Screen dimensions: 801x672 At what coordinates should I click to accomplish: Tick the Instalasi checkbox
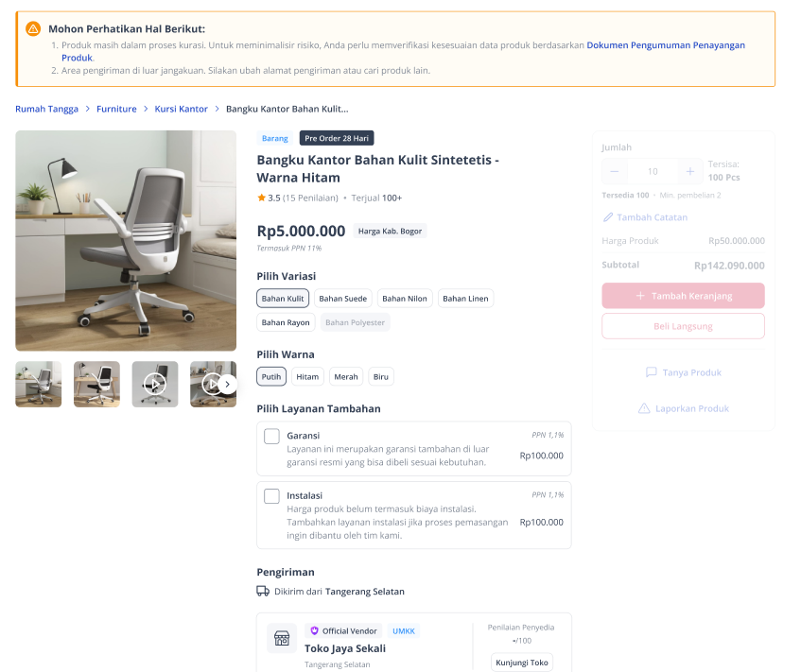271,496
